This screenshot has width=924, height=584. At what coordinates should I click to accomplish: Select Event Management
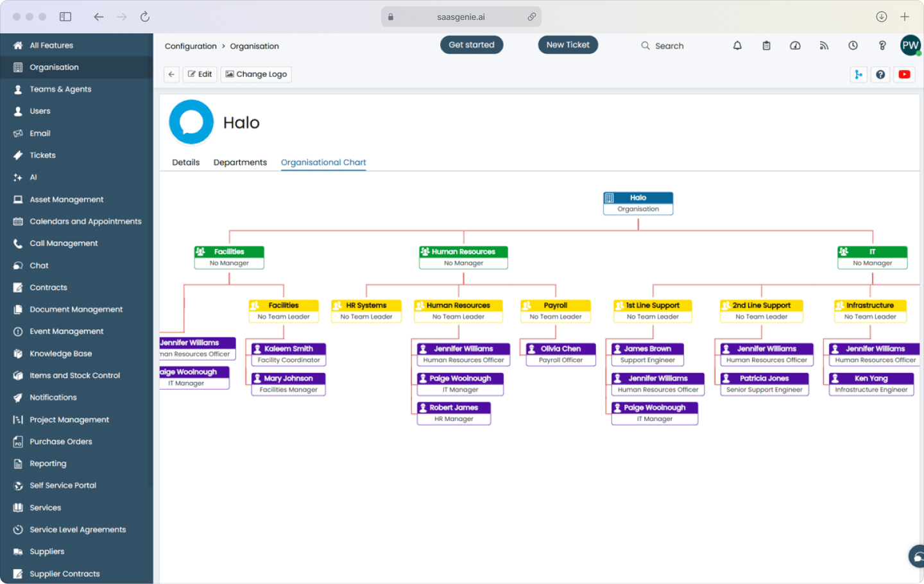pos(76,331)
